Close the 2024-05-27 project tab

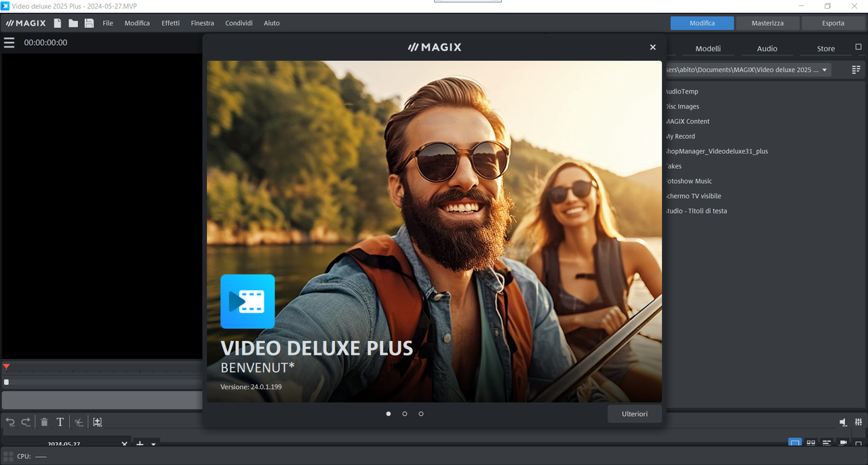124,444
